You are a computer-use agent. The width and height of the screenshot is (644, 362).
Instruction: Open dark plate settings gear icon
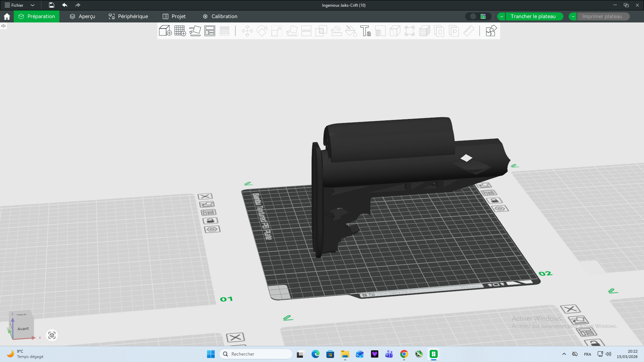coord(500,208)
